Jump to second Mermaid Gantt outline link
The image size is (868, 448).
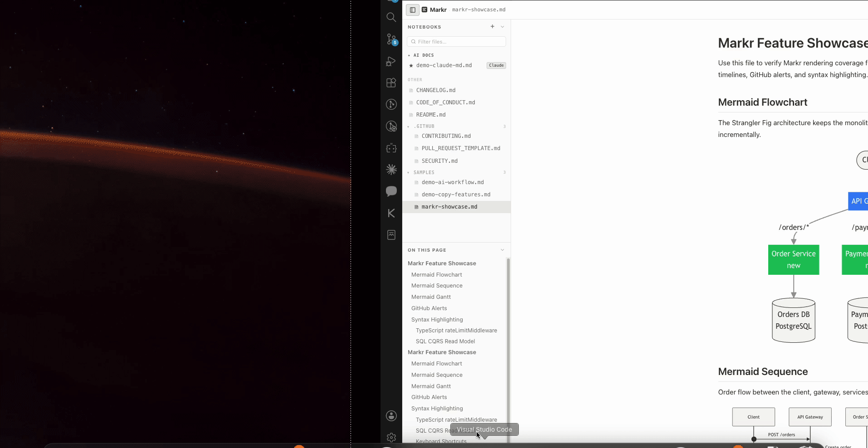[431, 386]
